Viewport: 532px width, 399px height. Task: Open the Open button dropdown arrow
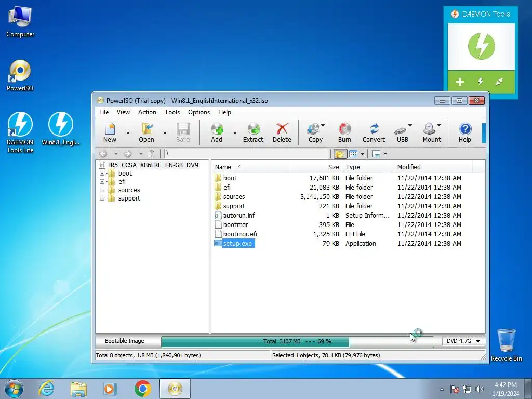point(165,132)
